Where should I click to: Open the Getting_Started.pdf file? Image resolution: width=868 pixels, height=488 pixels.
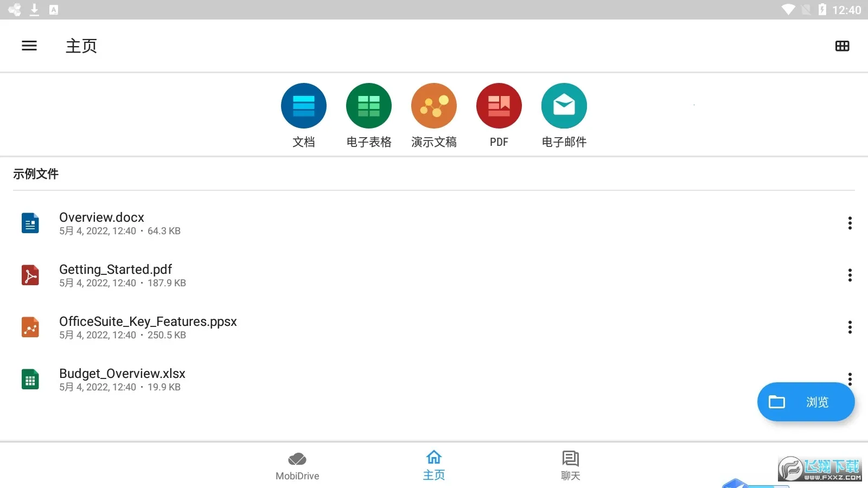click(x=114, y=275)
